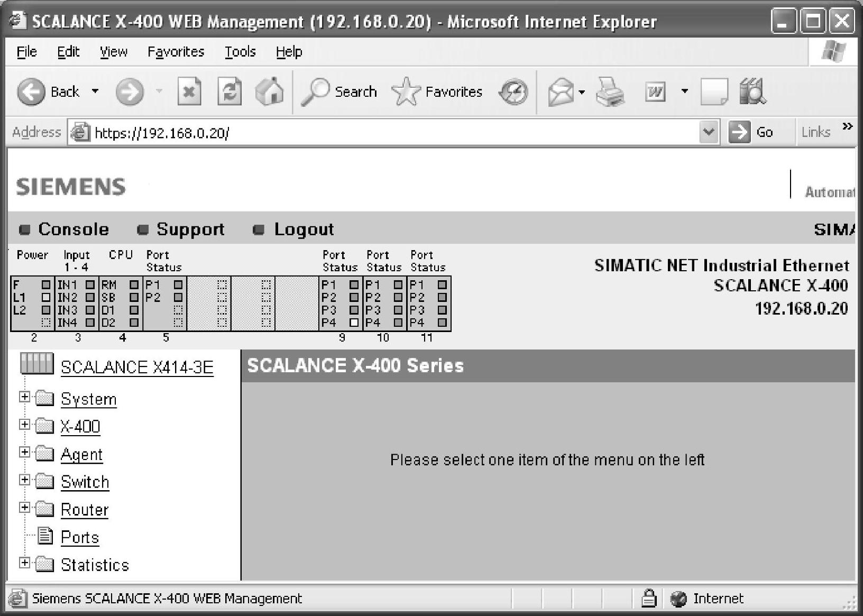Click the Statistics folder icon
The height and width of the screenshot is (616, 863).
[45, 564]
